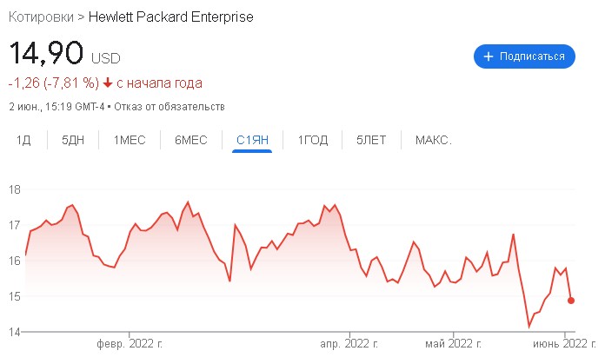Switch to the 5ДН tab
This screenshot has width=605, height=364.
(x=73, y=140)
